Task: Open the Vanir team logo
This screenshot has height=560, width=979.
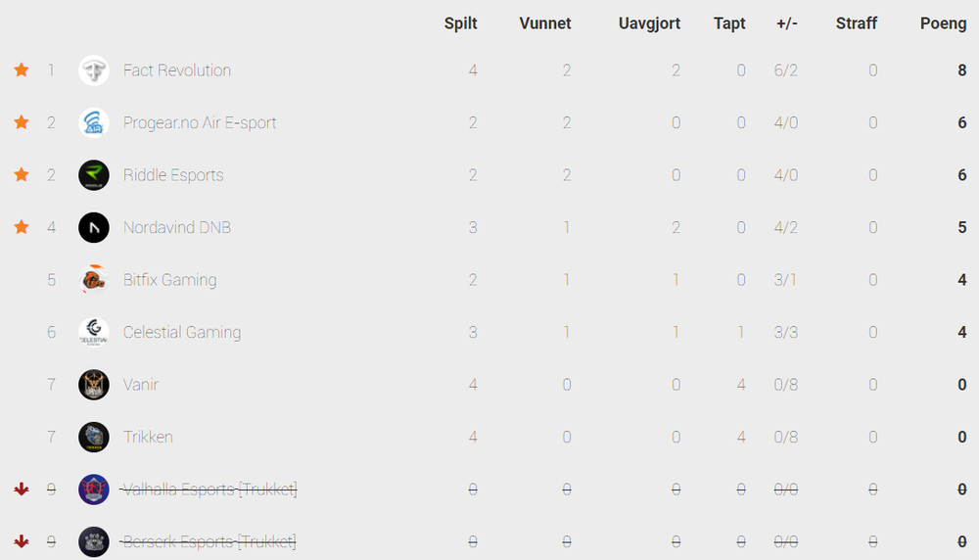Action: 94,385
